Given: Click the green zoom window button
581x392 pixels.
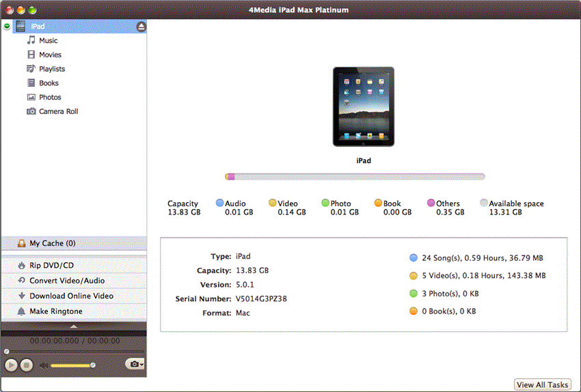Looking at the screenshot, I should [x=33, y=10].
